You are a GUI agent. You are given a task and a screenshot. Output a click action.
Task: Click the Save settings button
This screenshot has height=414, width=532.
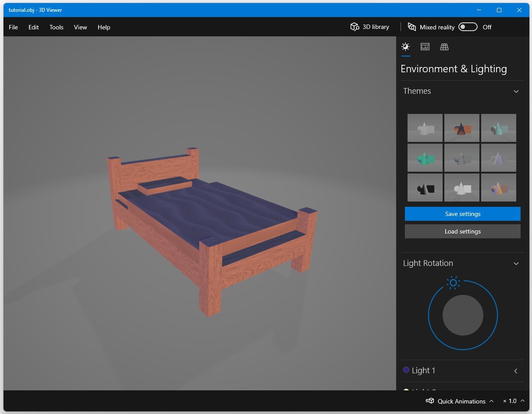click(x=462, y=214)
